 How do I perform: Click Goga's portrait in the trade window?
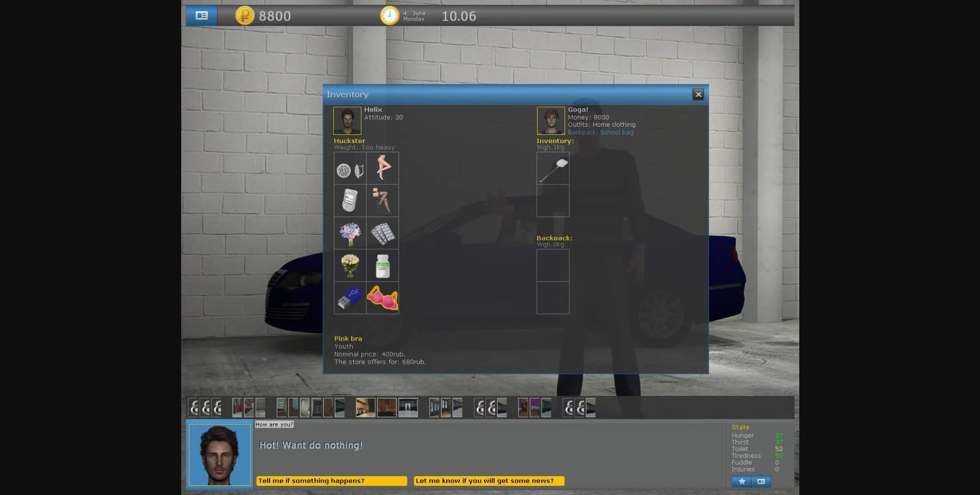pos(551,121)
